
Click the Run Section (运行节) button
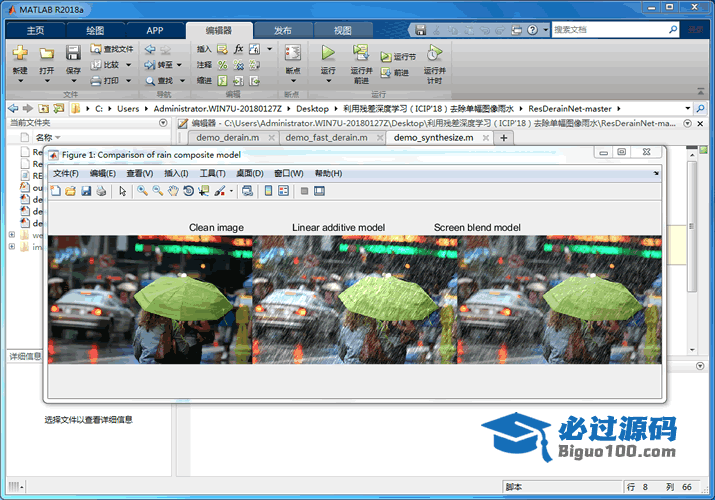(399, 57)
